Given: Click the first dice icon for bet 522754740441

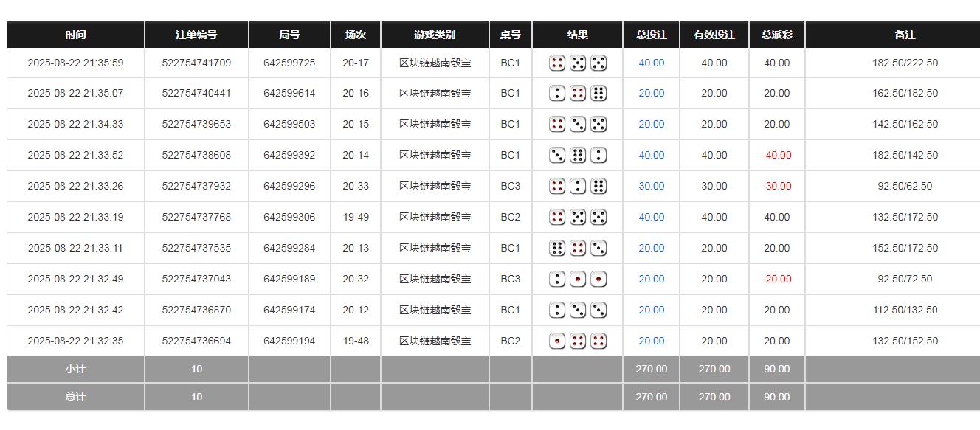Looking at the screenshot, I should pyautogui.click(x=559, y=93).
